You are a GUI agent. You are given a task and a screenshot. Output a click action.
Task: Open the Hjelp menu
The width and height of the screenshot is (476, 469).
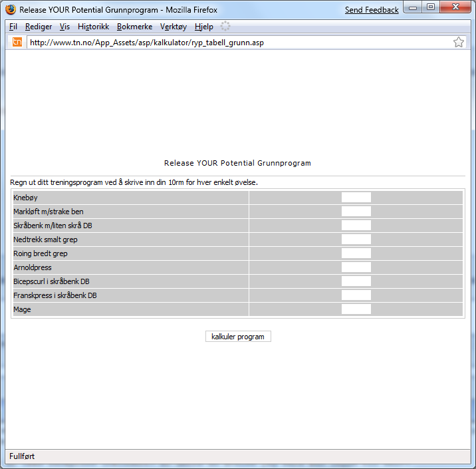coord(203,27)
